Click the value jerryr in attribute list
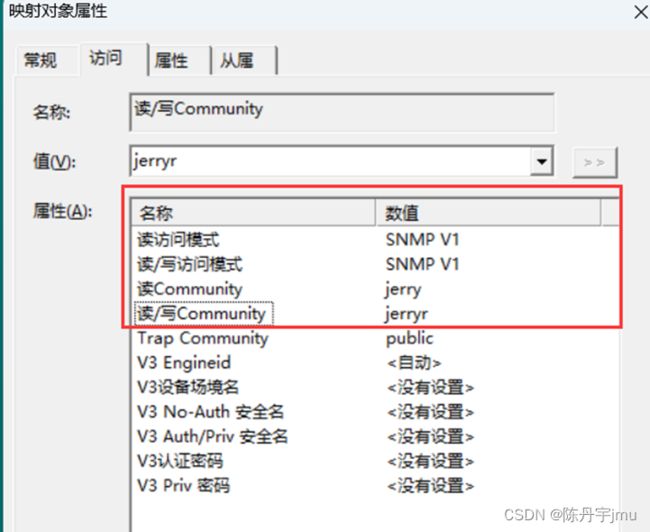 (406, 314)
